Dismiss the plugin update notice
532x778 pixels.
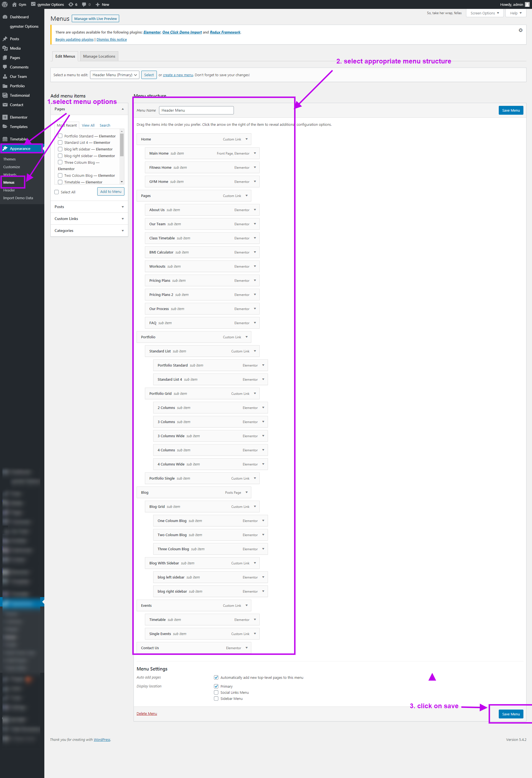[x=520, y=30]
